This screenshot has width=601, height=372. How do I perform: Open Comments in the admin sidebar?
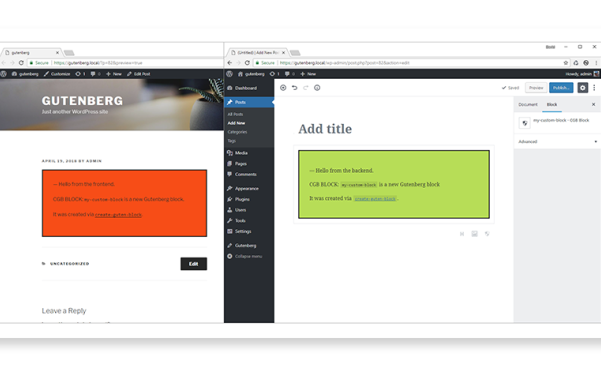pyautogui.click(x=249, y=174)
